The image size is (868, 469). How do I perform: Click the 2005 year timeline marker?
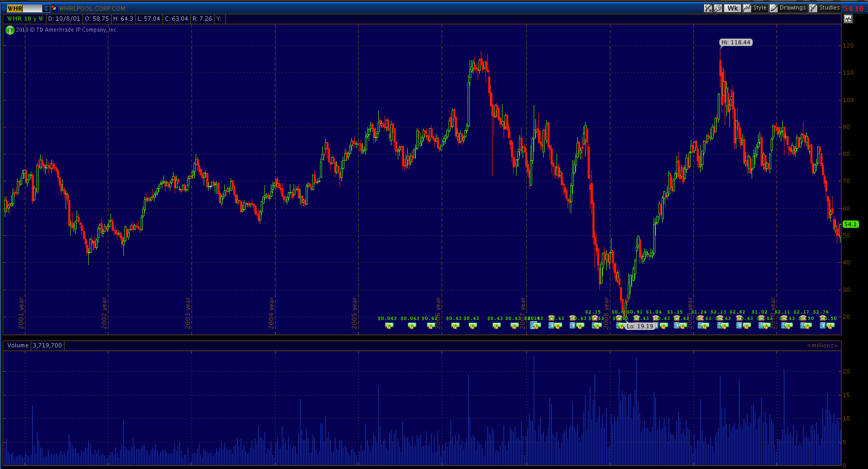pos(354,313)
